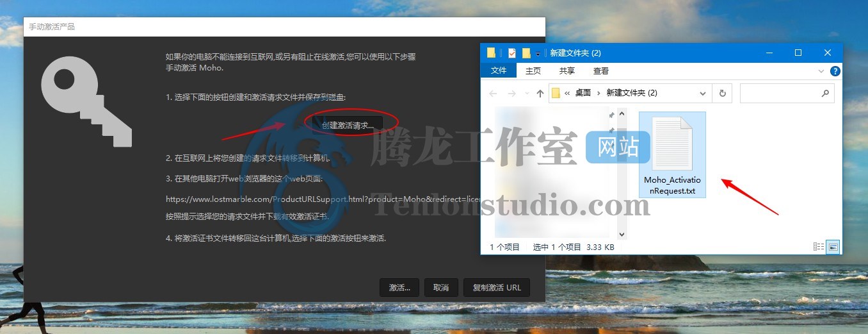Viewport: 868px width, 334px height.
Task: Open the 文件 tab in Explorer
Action: point(499,71)
